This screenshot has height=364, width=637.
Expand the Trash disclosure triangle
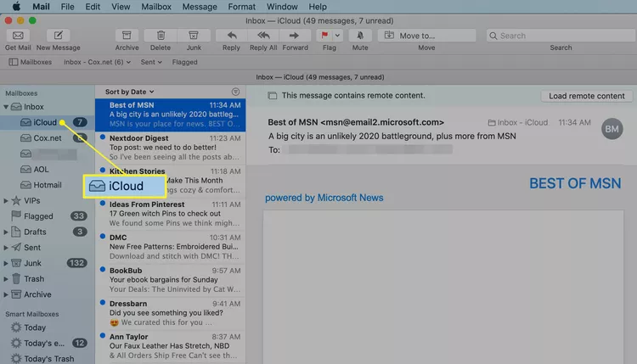coord(6,279)
